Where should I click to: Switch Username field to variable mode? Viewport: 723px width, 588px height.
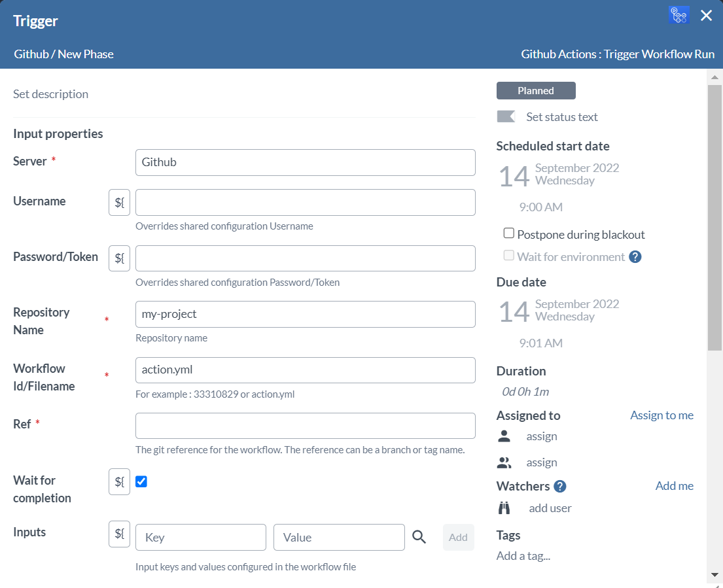pos(119,202)
